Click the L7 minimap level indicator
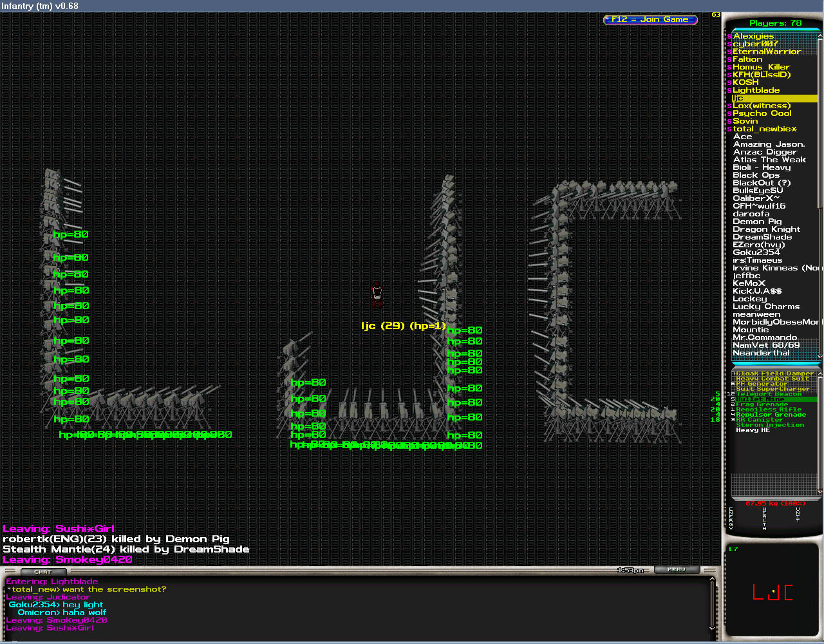The image size is (824, 644). click(x=733, y=549)
